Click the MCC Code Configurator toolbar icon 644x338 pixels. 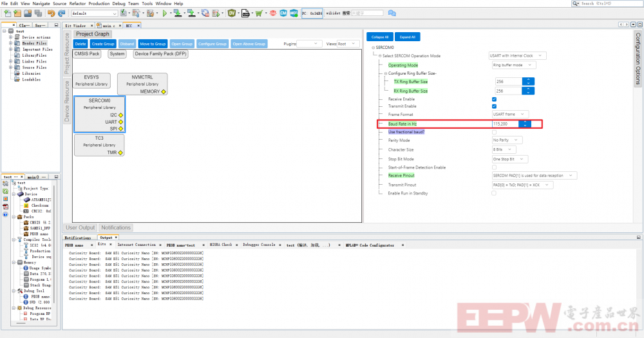point(294,13)
